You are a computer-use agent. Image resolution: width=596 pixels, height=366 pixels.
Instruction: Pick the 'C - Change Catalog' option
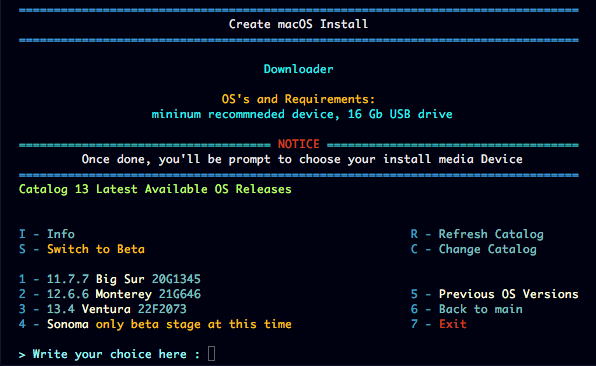[473, 249]
